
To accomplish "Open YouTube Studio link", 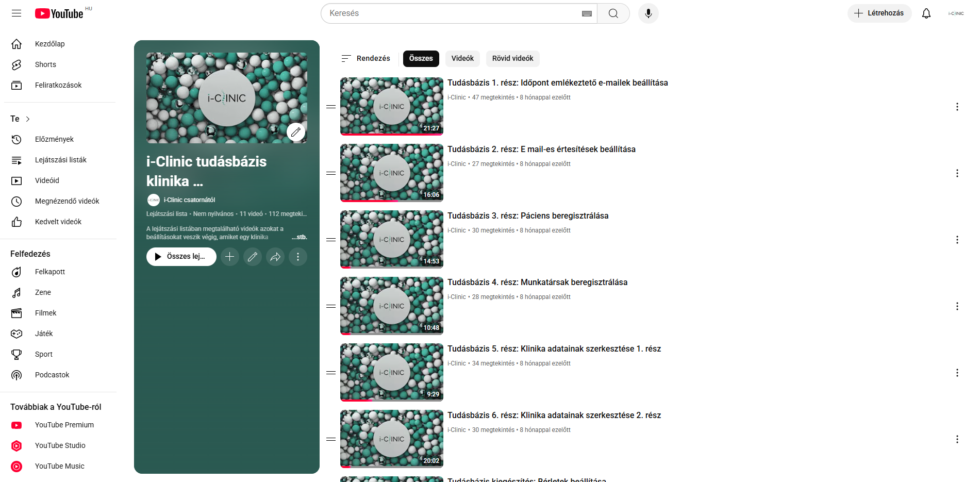I will point(60,445).
